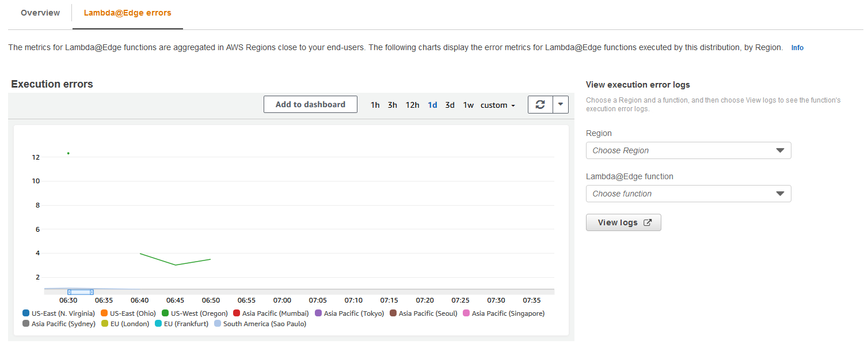Toggle Asia Pacific (Tokyo) legend series
Viewport: 868px width, 359px height.
(349, 313)
